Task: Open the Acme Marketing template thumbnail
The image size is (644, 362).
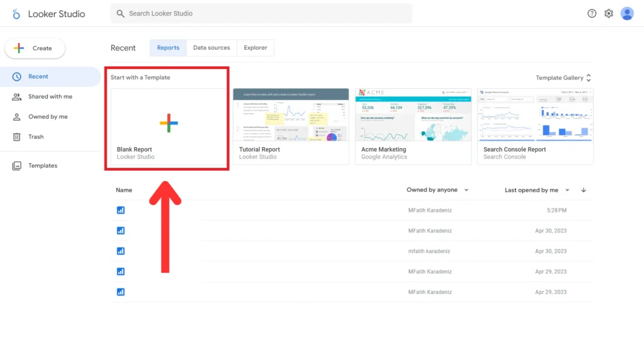Action: coord(413,114)
